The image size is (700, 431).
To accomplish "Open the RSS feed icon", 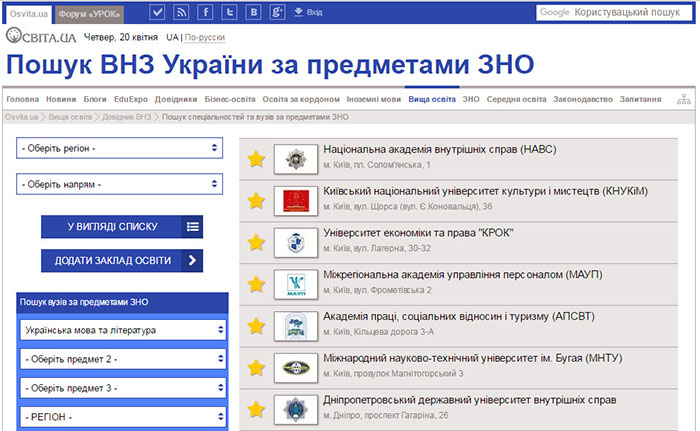I will coord(181,12).
